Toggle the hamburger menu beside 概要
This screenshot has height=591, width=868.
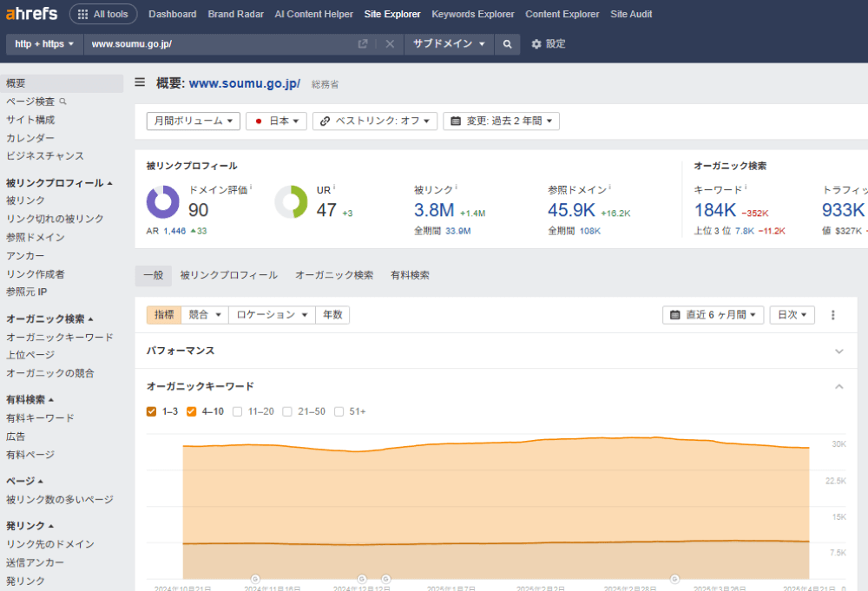click(x=140, y=82)
